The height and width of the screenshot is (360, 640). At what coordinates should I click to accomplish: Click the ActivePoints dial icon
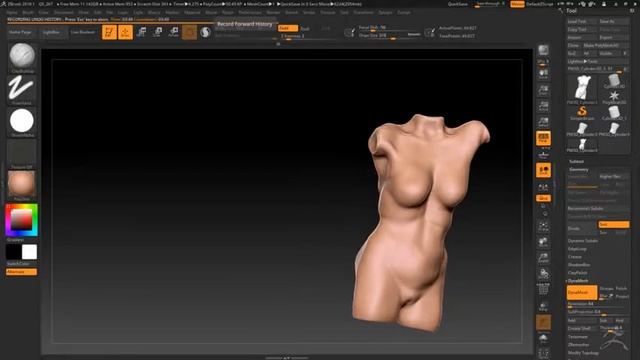coord(429,32)
